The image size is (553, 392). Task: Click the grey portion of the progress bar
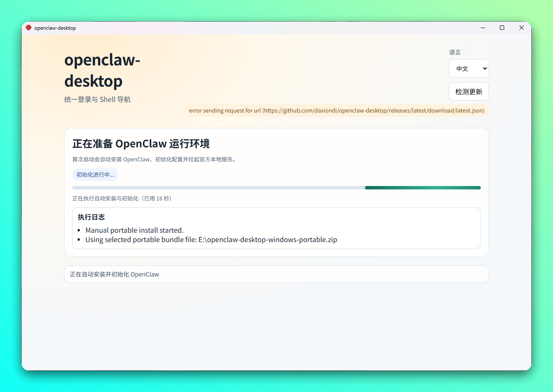point(218,188)
